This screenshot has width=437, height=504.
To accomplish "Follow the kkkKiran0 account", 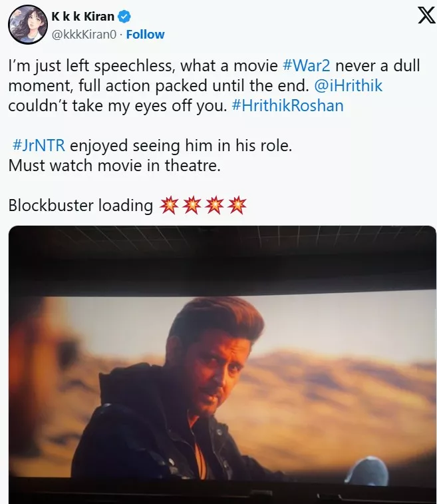I will (x=145, y=34).
